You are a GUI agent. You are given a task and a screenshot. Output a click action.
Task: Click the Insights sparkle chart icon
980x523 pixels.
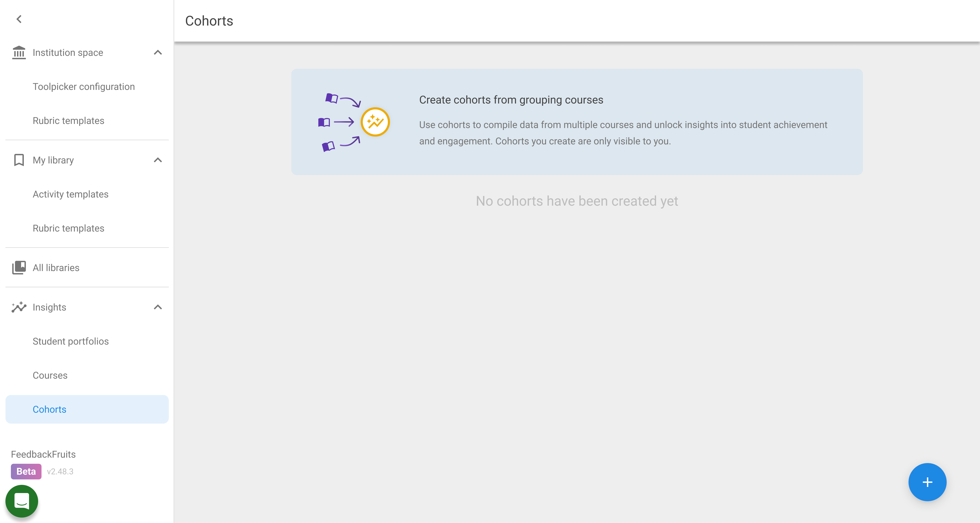click(19, 307)
